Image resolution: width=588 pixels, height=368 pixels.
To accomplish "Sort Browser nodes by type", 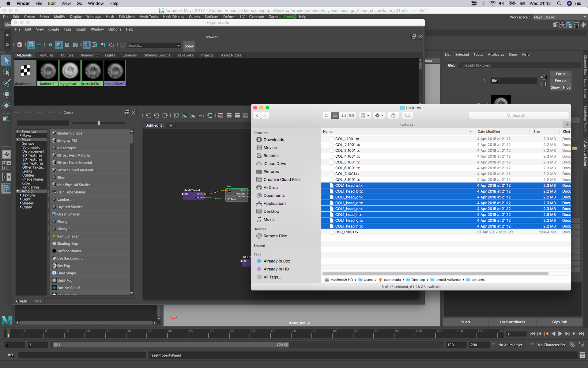I will (x=95, y=45).
